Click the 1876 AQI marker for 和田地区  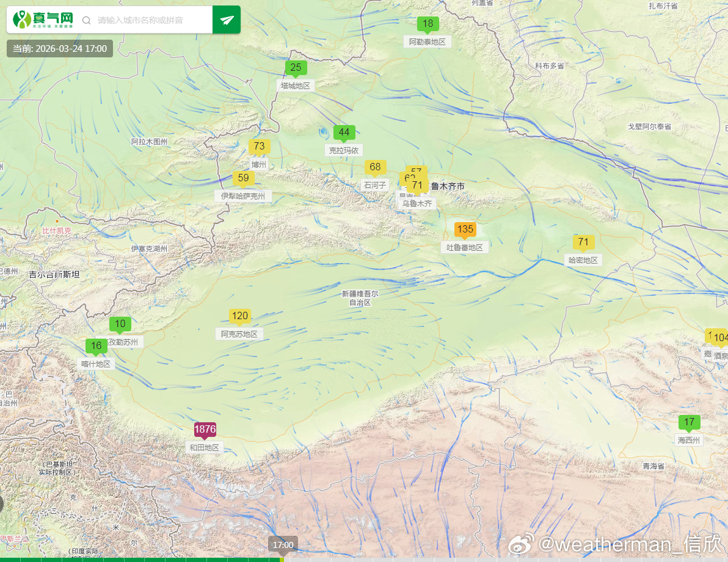pos(205,430)
